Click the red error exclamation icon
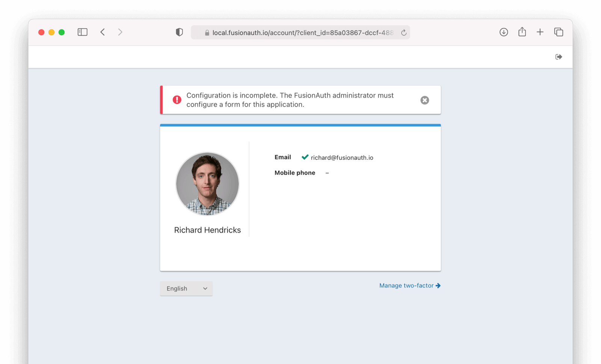Image resolution: width=601 pixels, height=364 pixels. tap(177, 100)
